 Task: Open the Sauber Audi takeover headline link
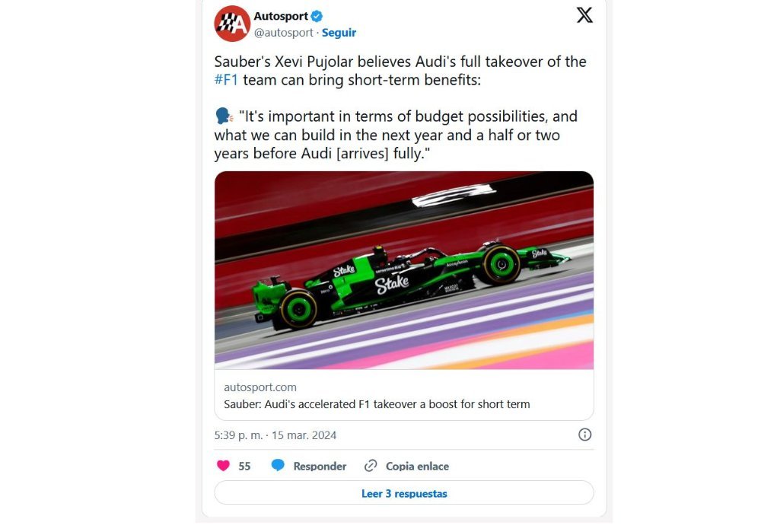pyautogui.click(x=377, y=404)
